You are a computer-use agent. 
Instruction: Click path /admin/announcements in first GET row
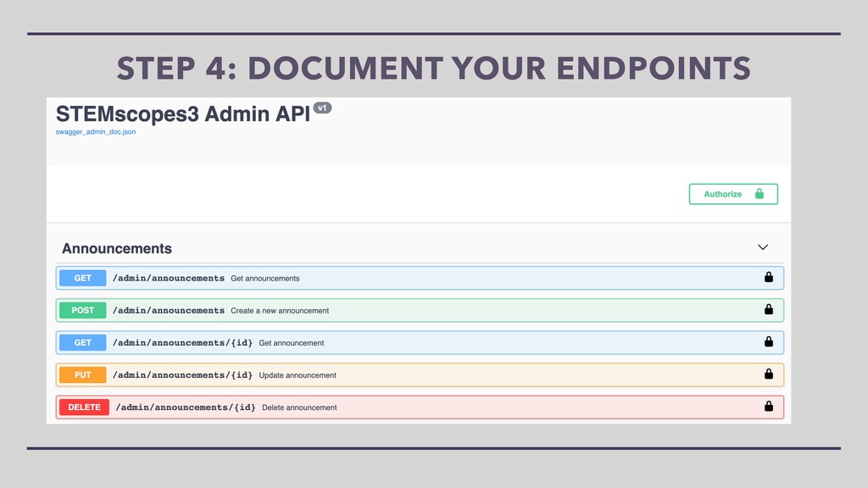169,278
